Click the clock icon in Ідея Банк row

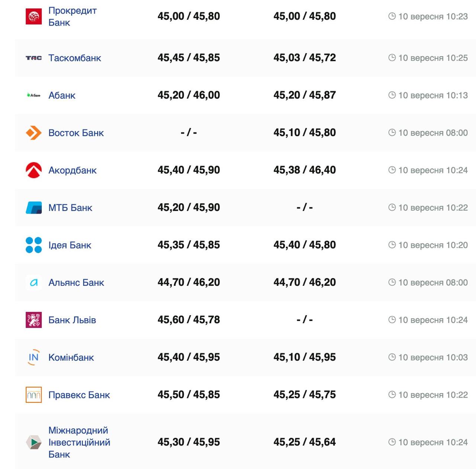[392, 245]
